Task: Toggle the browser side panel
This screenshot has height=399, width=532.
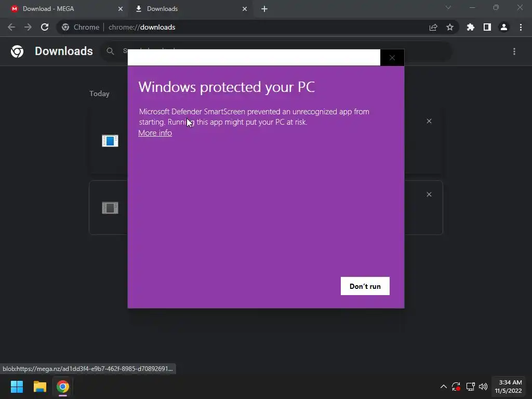Action: (487, 27)
